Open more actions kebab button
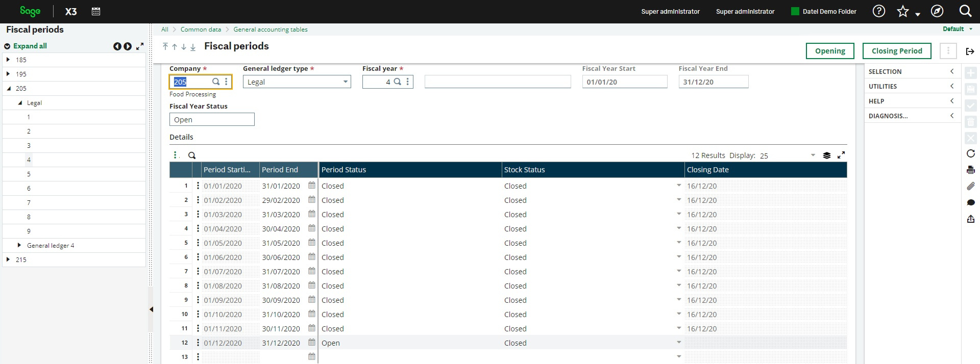This screenshot has height=364, width=980. tap(948, 51)
